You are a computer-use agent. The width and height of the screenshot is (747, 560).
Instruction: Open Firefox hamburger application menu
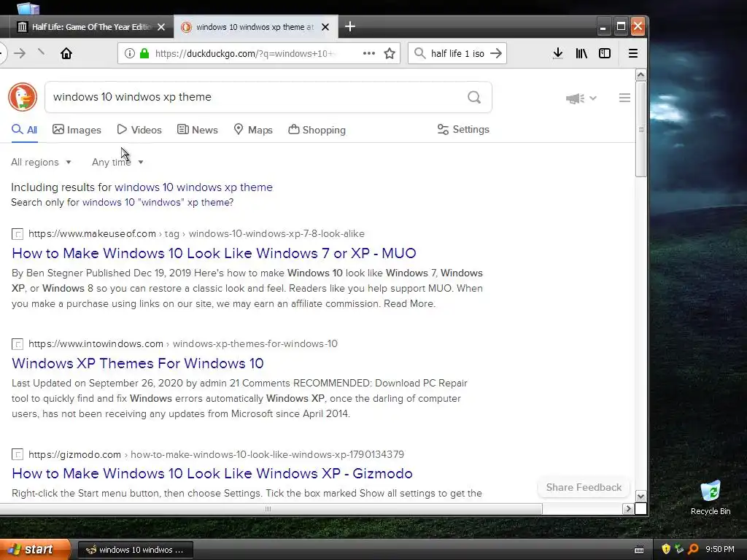pos(633,53)
